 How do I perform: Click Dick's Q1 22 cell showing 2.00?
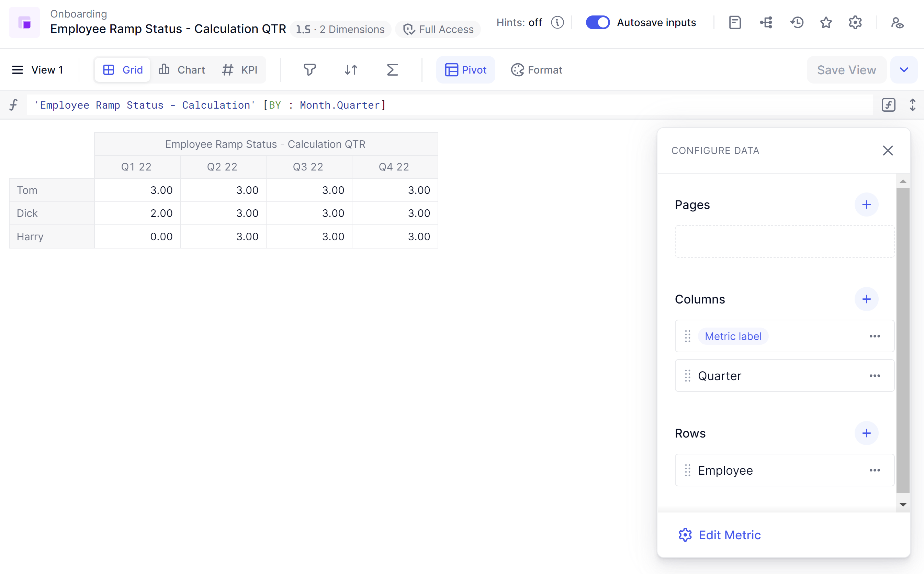137,213
